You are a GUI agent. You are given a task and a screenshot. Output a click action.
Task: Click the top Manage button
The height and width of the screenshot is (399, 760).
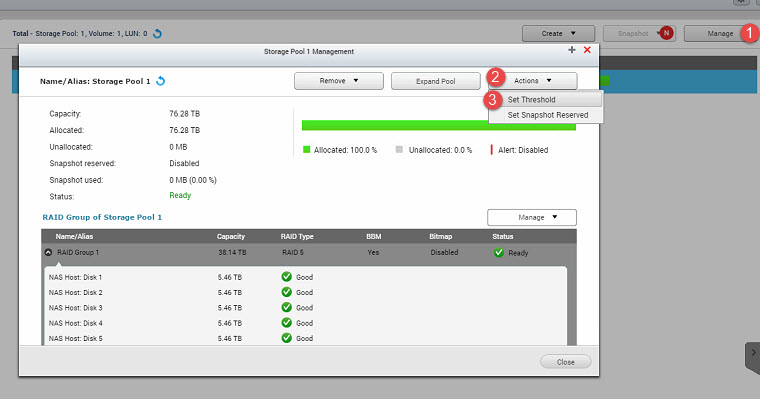click(716, 33)
